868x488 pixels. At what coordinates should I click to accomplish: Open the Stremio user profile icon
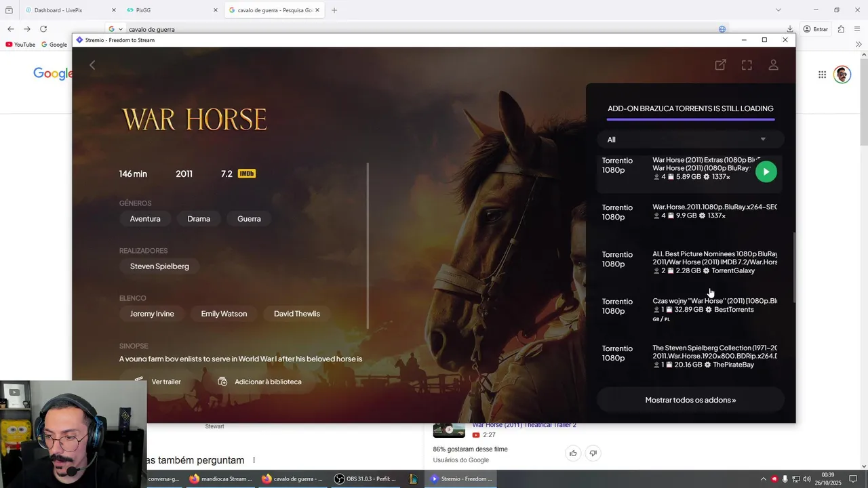(x=773, y=65)
